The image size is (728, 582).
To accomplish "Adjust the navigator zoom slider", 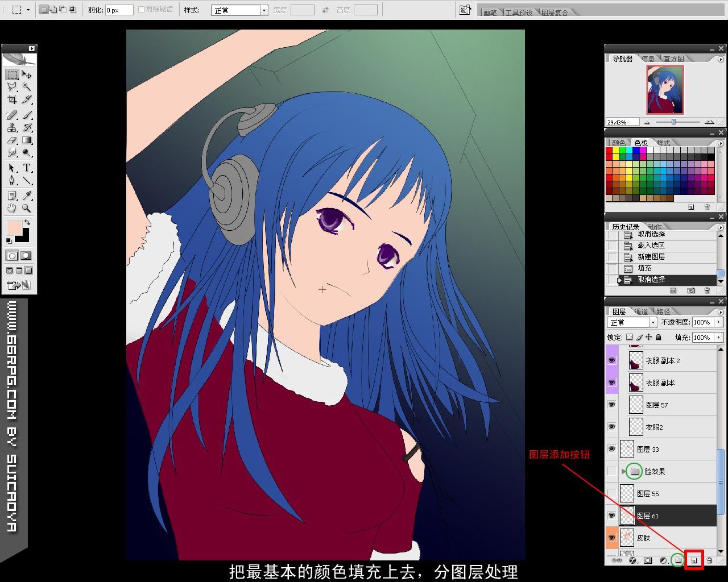I will [673, 122].
